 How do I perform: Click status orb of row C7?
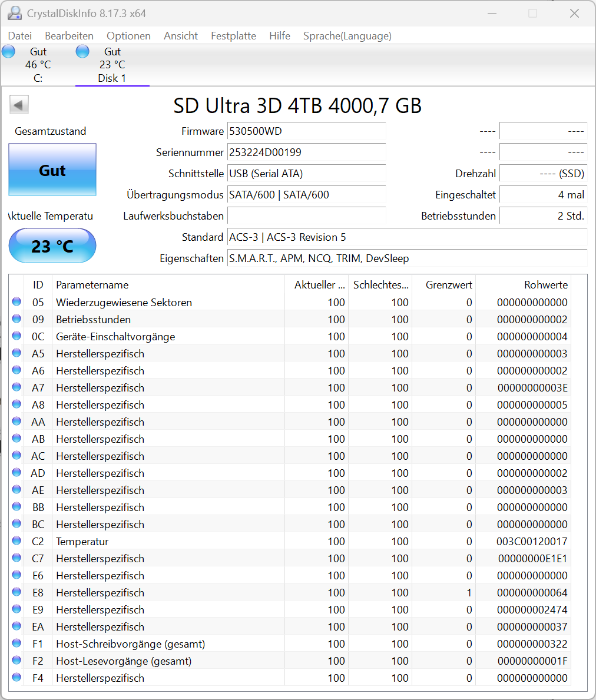[16, 558]
